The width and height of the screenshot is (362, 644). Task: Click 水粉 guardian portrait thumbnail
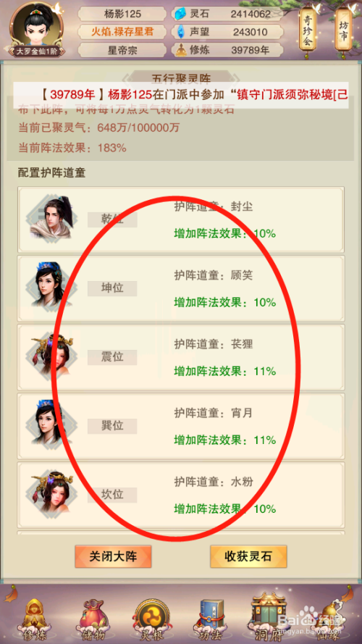coord(51,493)
